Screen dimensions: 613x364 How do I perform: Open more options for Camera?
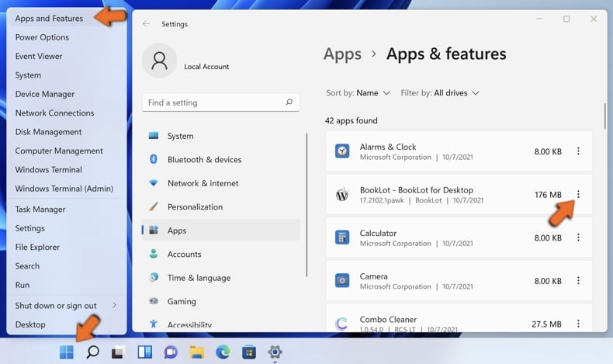point(578,280)
